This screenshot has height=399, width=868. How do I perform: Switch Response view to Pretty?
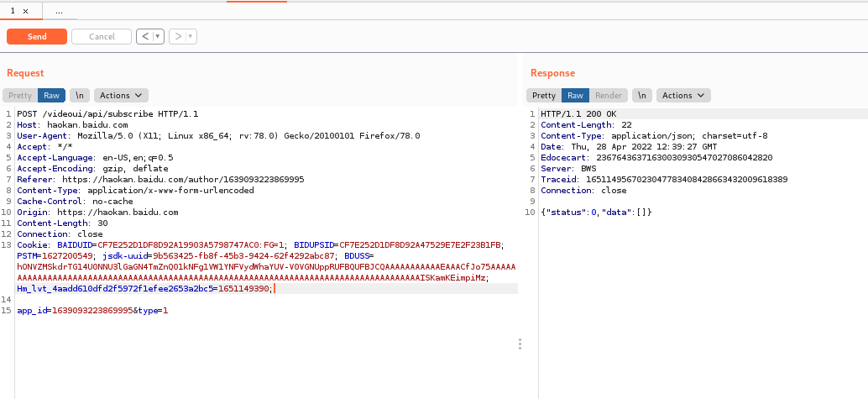(544, 96)
